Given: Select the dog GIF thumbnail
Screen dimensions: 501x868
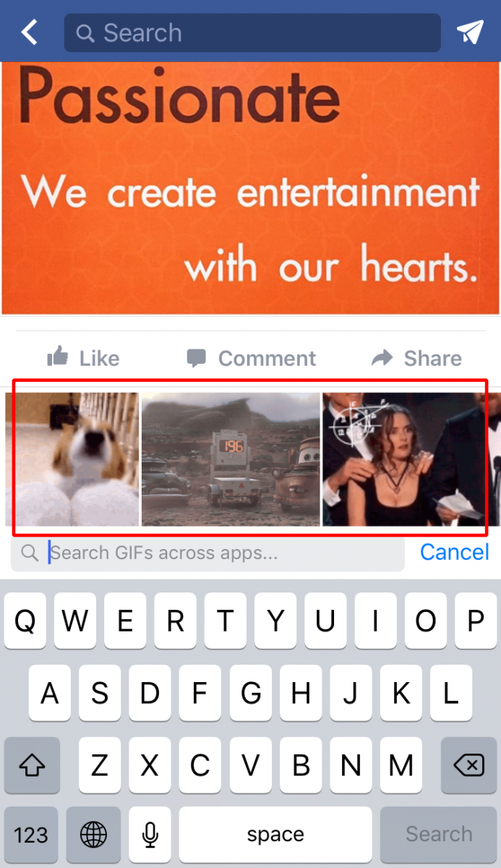Looking at the screenshot, I should pyautogui.click(x=72, y=459).
